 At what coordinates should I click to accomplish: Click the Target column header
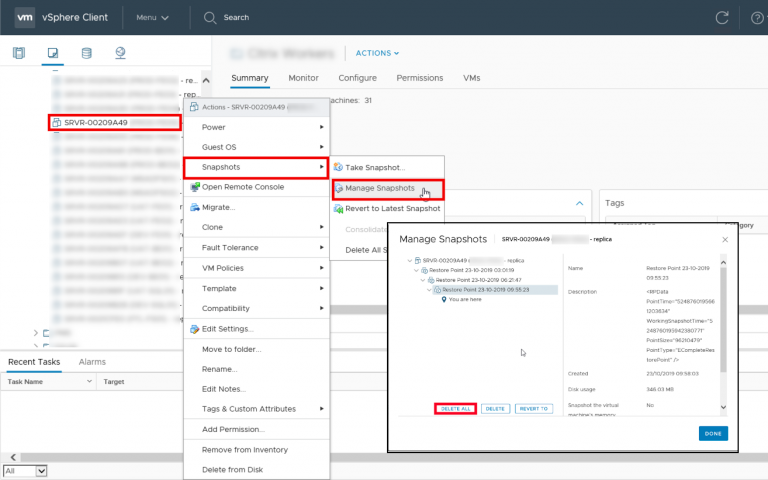114,382
